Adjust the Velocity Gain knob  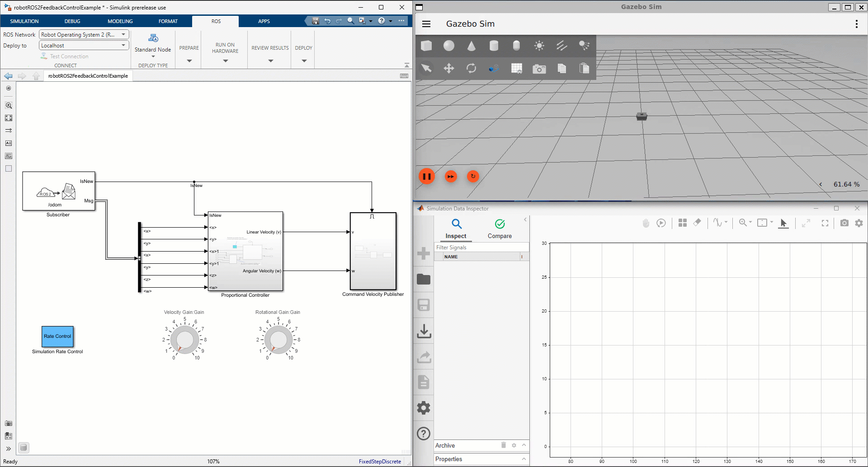click(184, 340)
